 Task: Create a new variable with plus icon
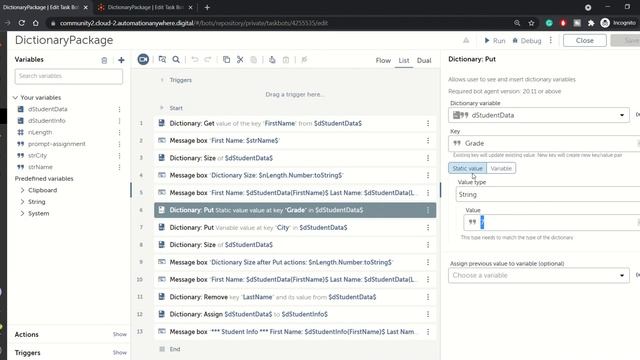click(x=121, y=60)
